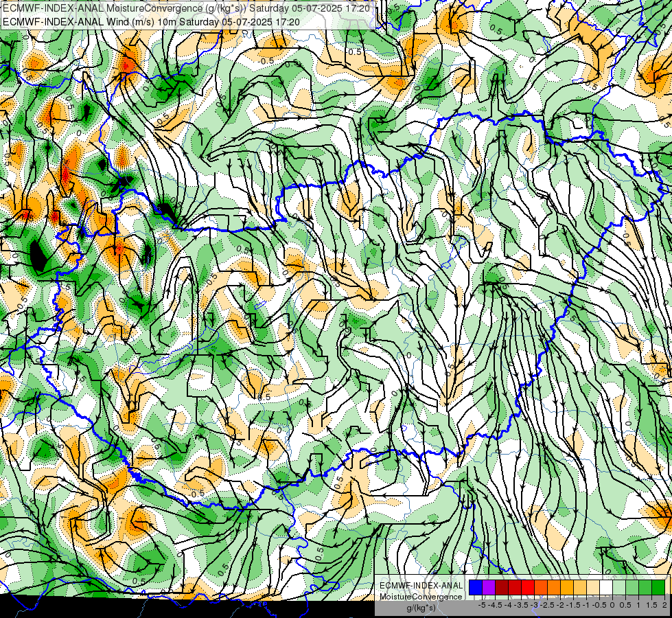Click the legend scale value '-4.5'
Viewport: 672px width, 618px height.
pos(495,605)
